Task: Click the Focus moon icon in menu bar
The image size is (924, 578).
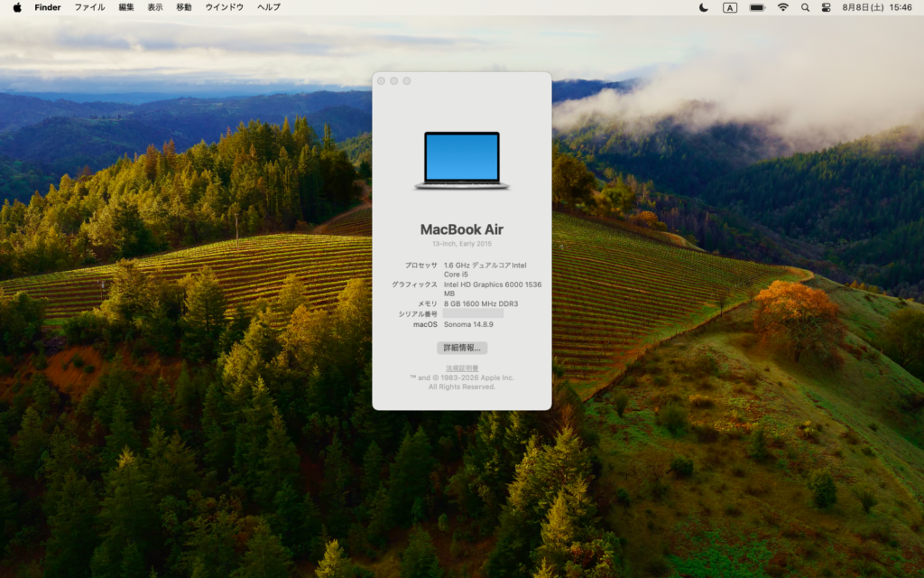Action: click(x=704, y=7)
